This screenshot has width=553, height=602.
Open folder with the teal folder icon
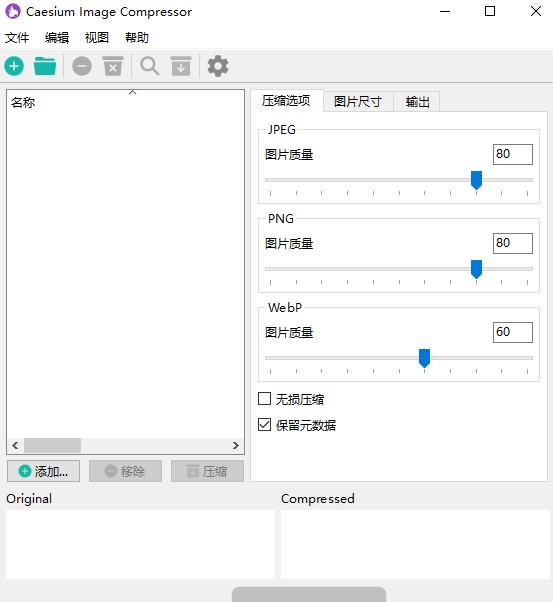pyautogui.click(x=45, y=66)
